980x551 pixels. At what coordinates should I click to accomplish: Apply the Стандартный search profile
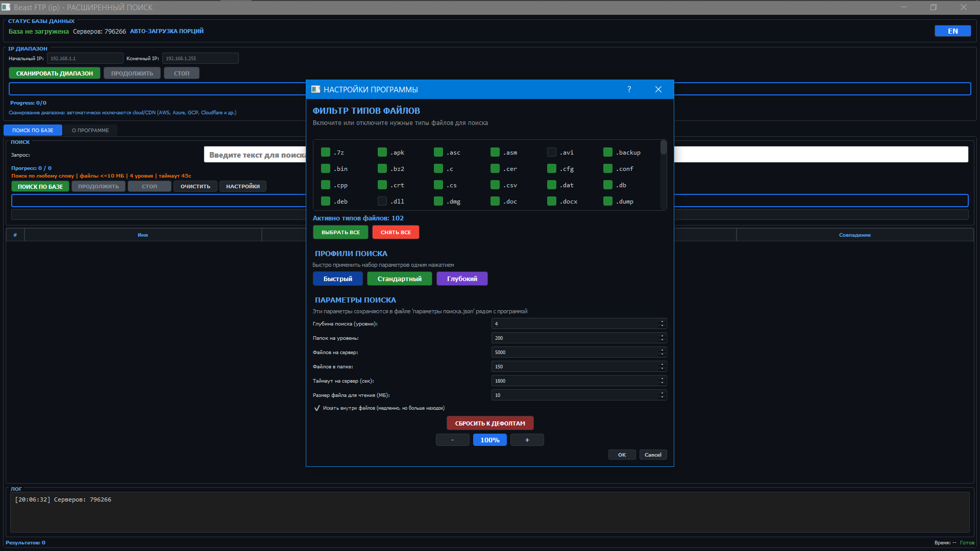pos(400,279)
